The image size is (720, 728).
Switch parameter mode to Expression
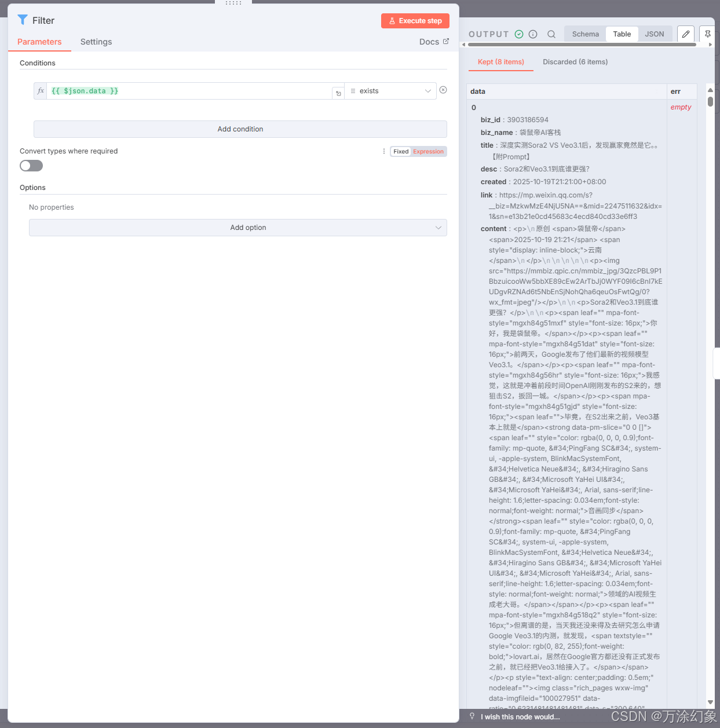428,152
